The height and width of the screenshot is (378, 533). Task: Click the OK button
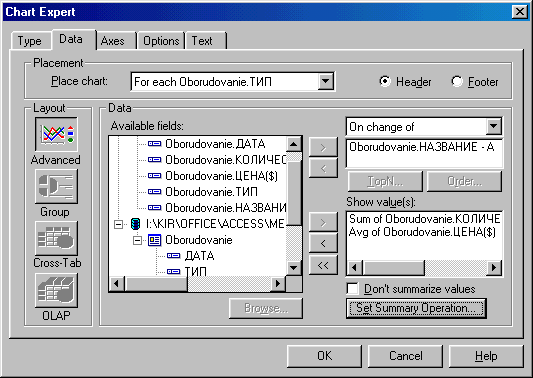(324, 356)
